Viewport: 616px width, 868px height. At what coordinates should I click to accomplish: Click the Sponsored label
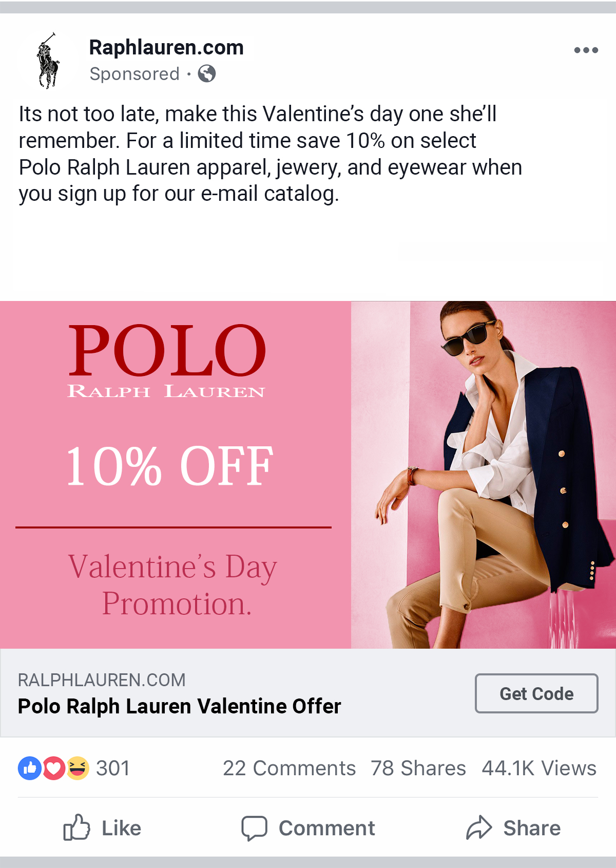pos(134,74)
